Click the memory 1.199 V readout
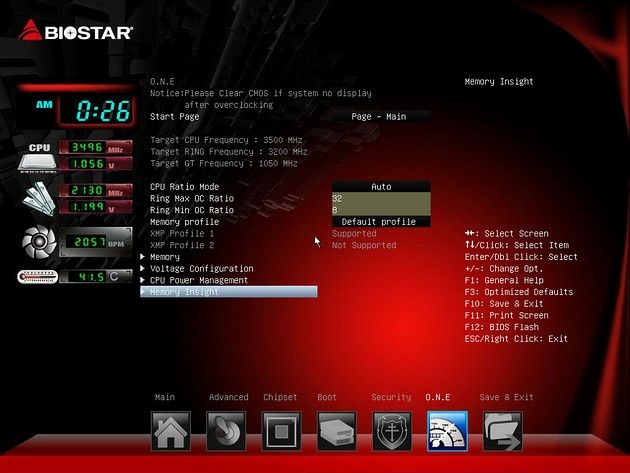The image size is (630, 473). (96, 207)
